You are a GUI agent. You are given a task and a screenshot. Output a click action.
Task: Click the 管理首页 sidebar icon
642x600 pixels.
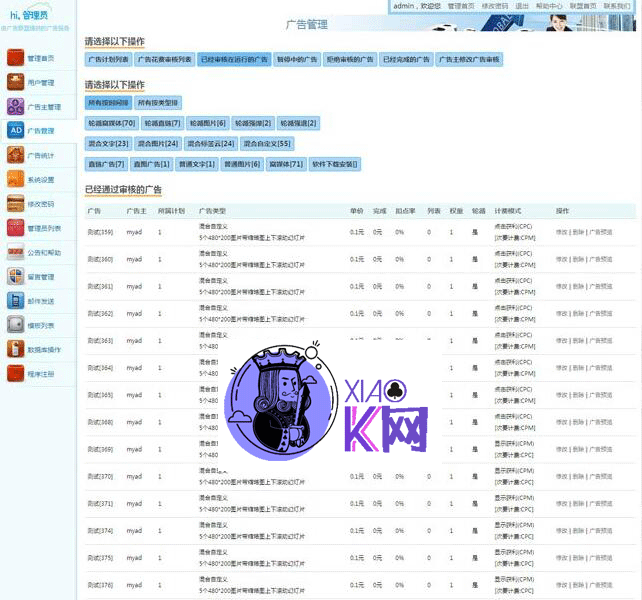[15, 58]
